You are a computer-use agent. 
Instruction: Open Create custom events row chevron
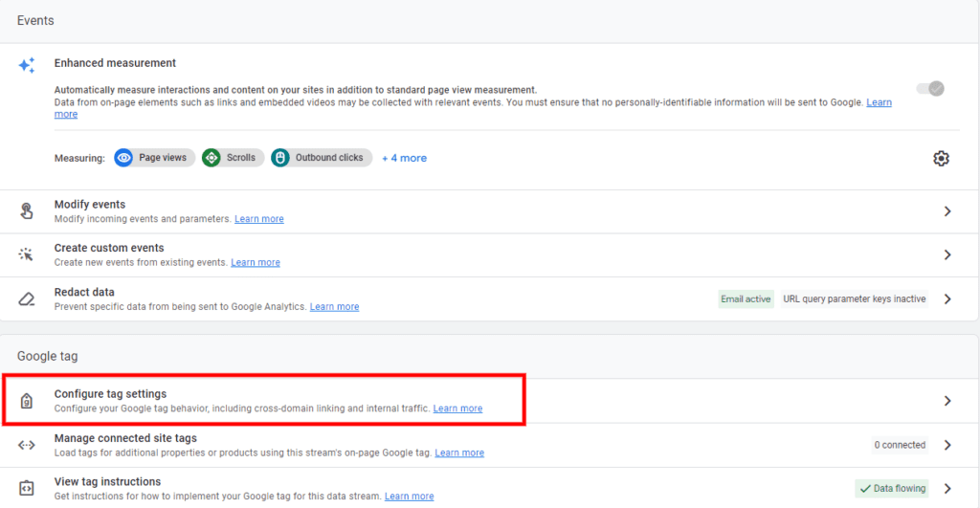(947, 254)
